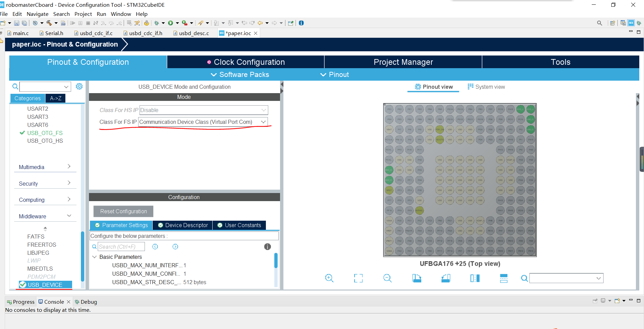Viewport: 644px width, 329px height.
Task: Rotate chip counter-clockwise icon
Action: 446,278
